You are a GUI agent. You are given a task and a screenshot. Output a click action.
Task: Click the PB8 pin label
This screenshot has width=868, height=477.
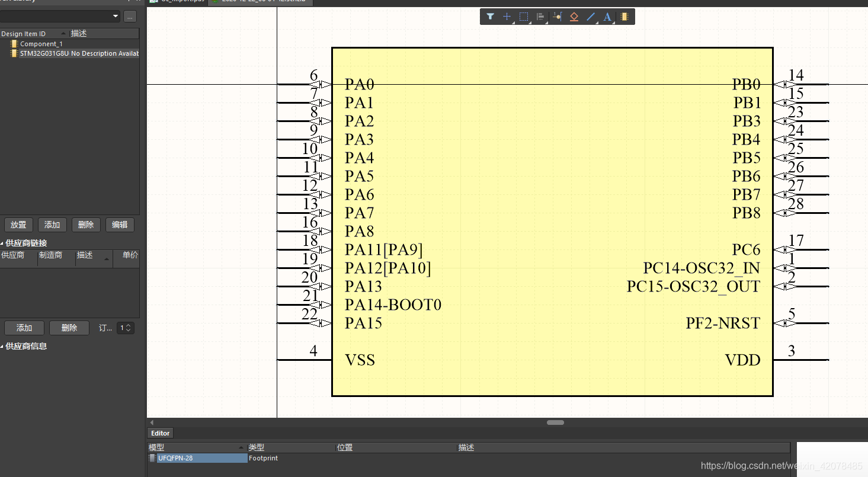(747, 213)
